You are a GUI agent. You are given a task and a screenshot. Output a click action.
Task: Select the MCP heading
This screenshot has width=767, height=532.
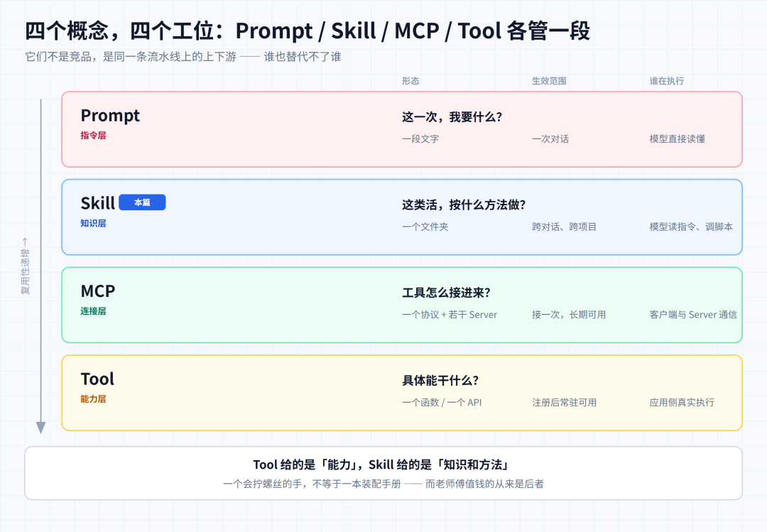click(x=98, y=291)
